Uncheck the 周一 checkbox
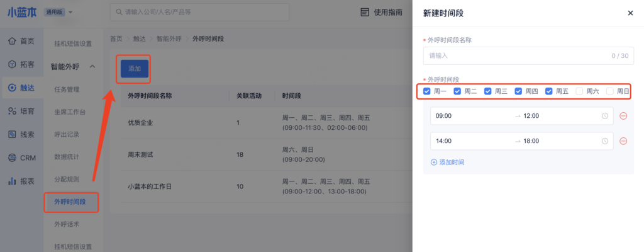 pyautogui.click(x=427, y=91)
